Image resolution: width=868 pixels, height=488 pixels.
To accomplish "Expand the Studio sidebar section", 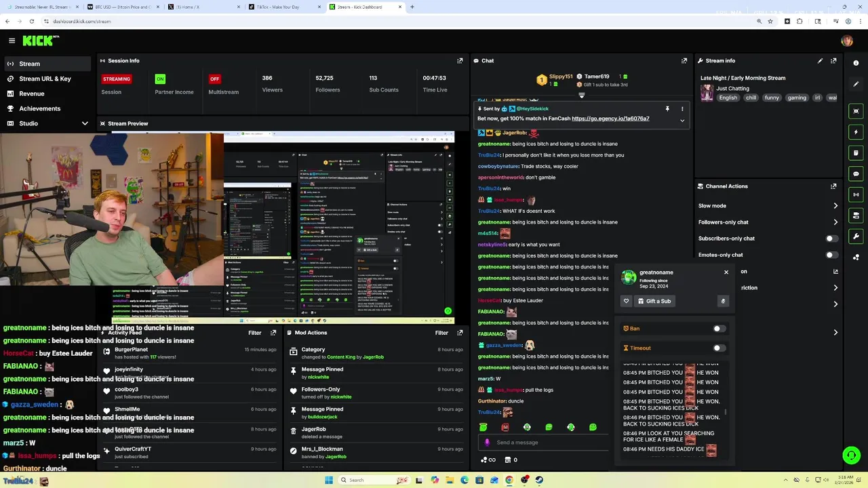I will pos(85,123).
